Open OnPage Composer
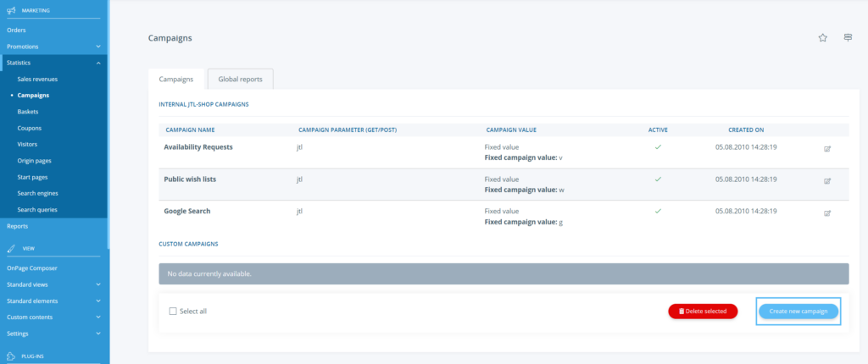 click(32, 267)
